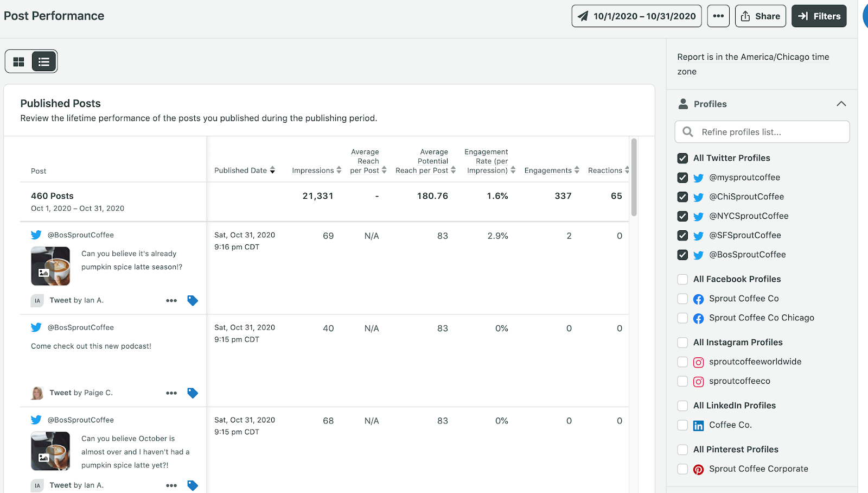
Task: Enable All Facebook Profiles checkbox
Action: 682,279
